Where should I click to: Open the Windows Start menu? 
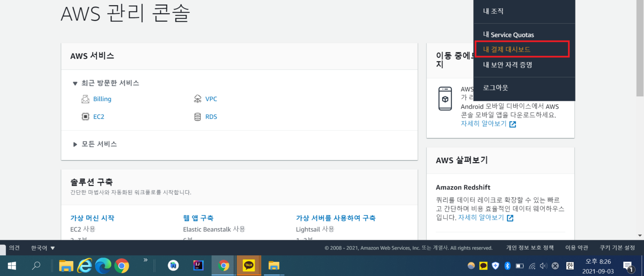tap(12, 266)
